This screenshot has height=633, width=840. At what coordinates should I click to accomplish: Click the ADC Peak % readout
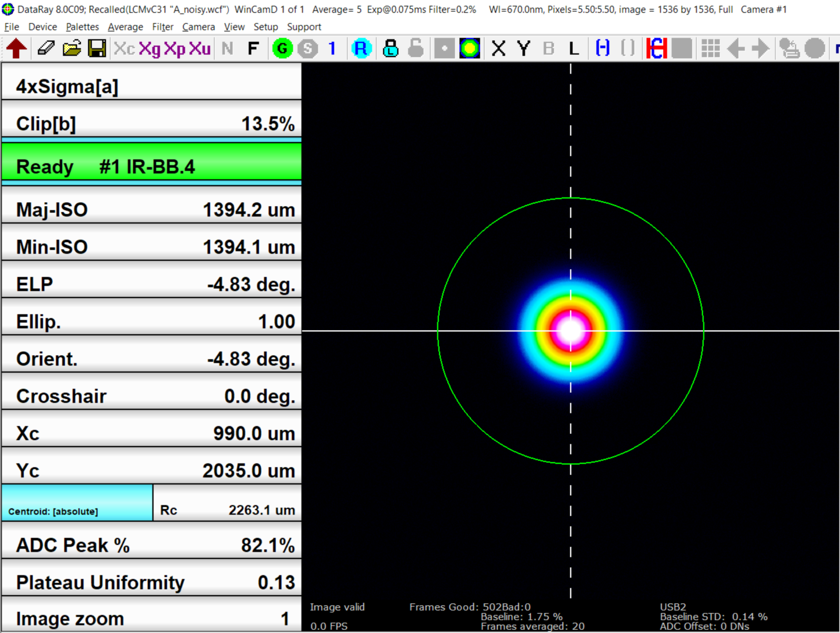[151, 540]
